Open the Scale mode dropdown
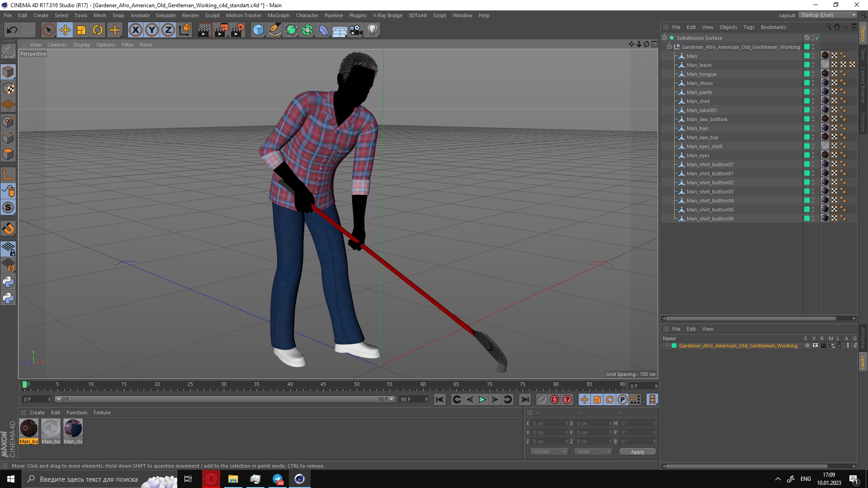The image size is (868, 488). [593, 451]
